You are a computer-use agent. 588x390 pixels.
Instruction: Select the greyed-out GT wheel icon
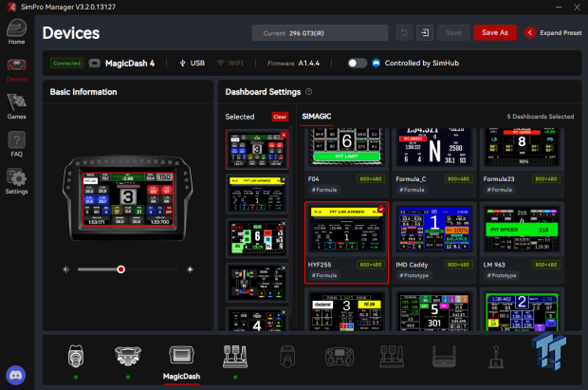tap(340, 357)
